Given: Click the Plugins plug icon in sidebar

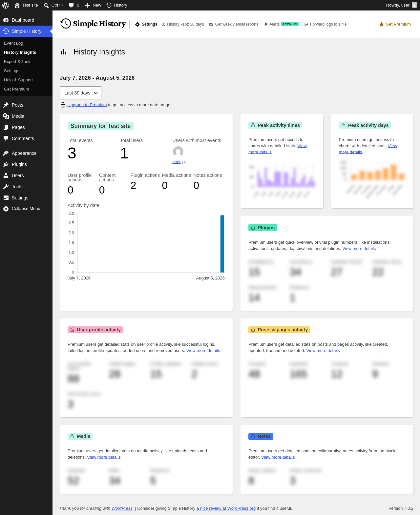Looking at the screenshot, I should 6,164.
